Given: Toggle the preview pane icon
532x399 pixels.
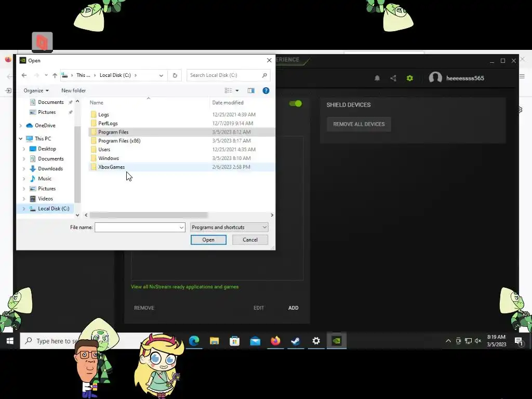Looking at the screenshot, I should click(251, 90).
